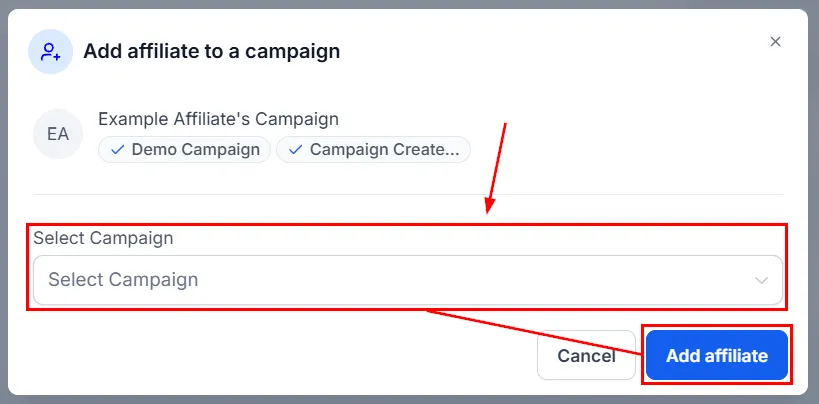Click the chevron arrow in Select Campaign field

(x=761, y=280)
